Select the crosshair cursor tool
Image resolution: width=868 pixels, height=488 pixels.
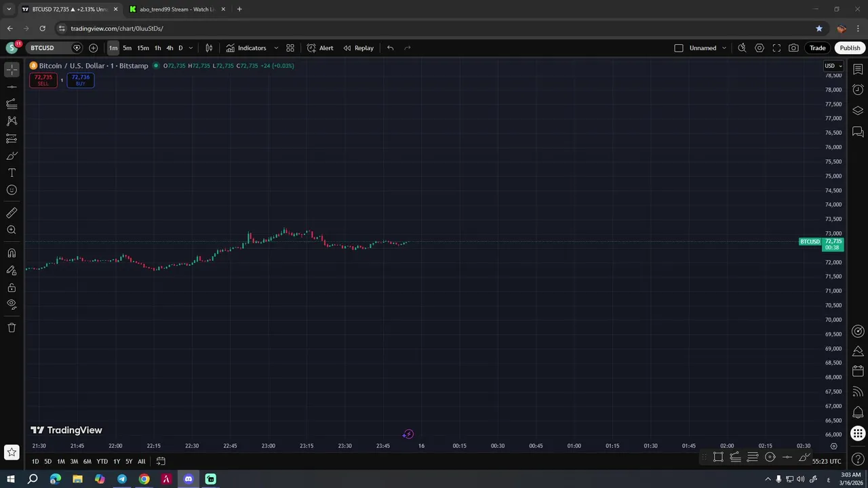pyautogui.click(x=12, y=70)
